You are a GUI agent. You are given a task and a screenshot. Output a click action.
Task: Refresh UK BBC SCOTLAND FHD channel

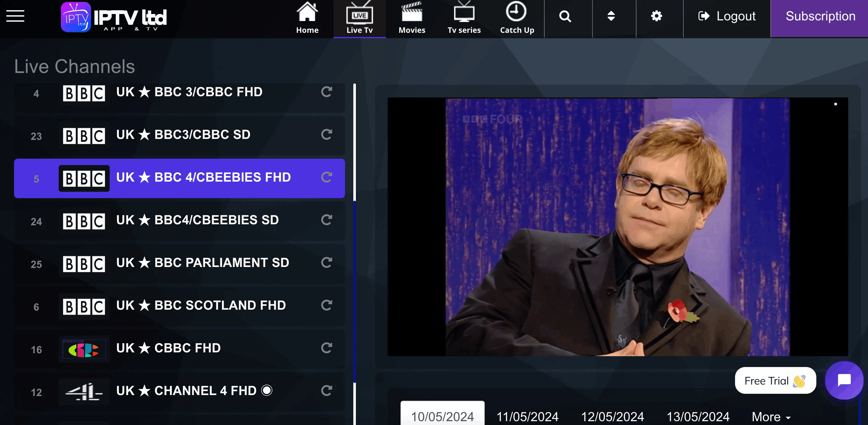(x=327, y=306)
